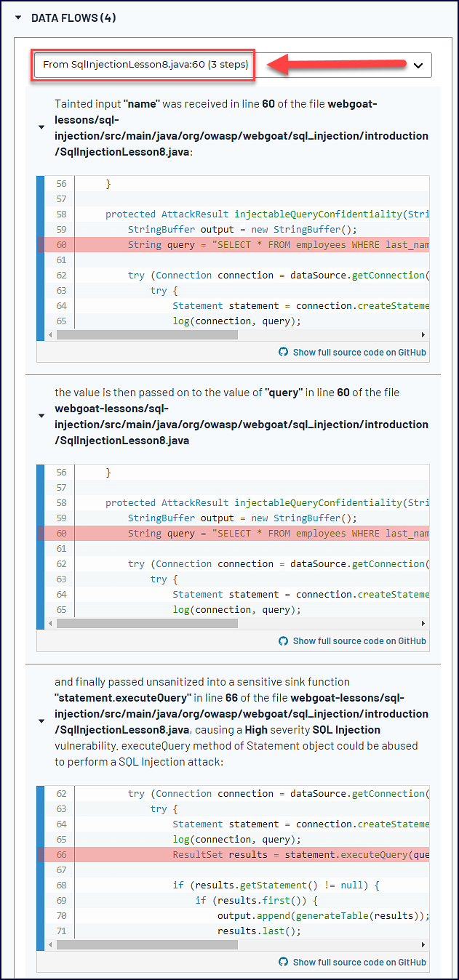The image size is (459, 980).
Task: Click GitHub icon under the third code snippet
Action: (284, 962)
